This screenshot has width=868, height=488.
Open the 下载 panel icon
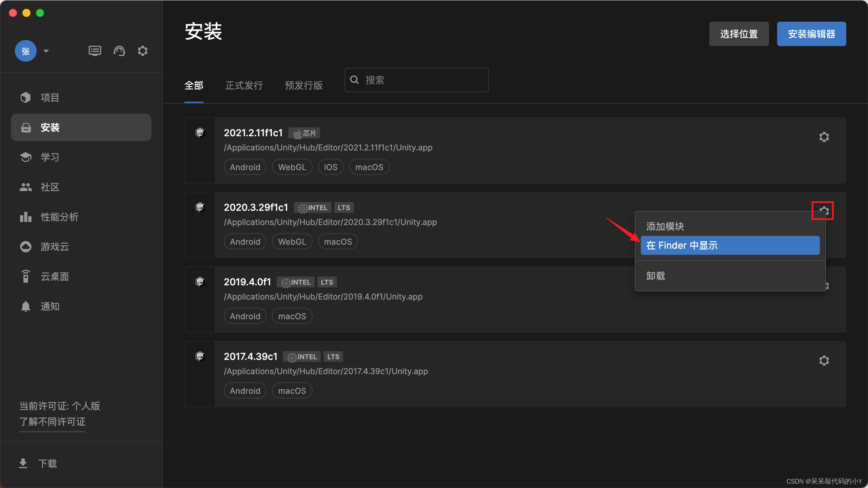point(23,463)
